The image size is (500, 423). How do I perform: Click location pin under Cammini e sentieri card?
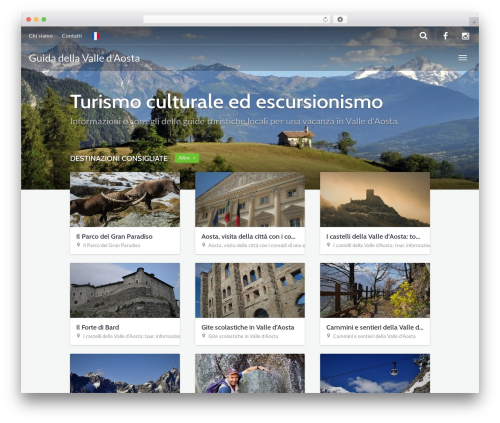(328, 336)
